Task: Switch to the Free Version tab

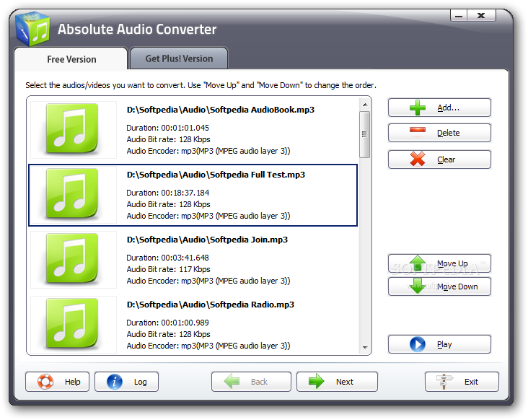Action: (x=71, y=59)
